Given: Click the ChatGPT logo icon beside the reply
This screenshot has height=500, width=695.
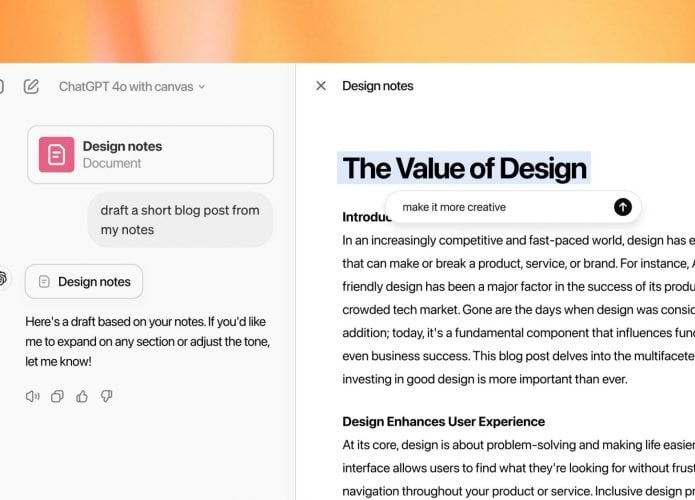Looking at the screenshot, I should coord(2,278).
